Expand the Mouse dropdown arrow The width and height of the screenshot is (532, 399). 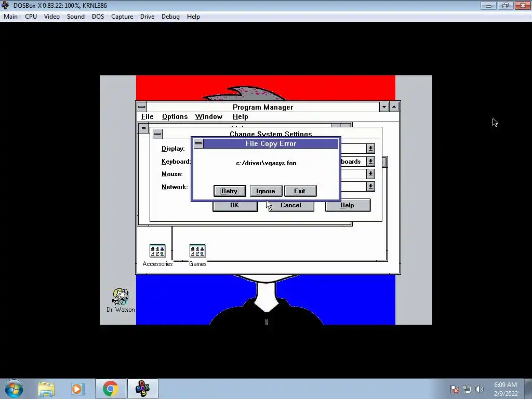point(370,174)
